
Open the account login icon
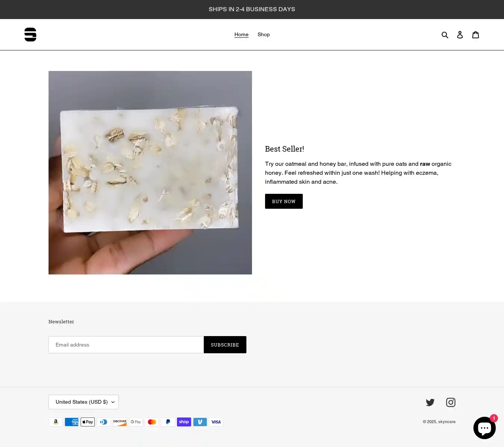460,35
